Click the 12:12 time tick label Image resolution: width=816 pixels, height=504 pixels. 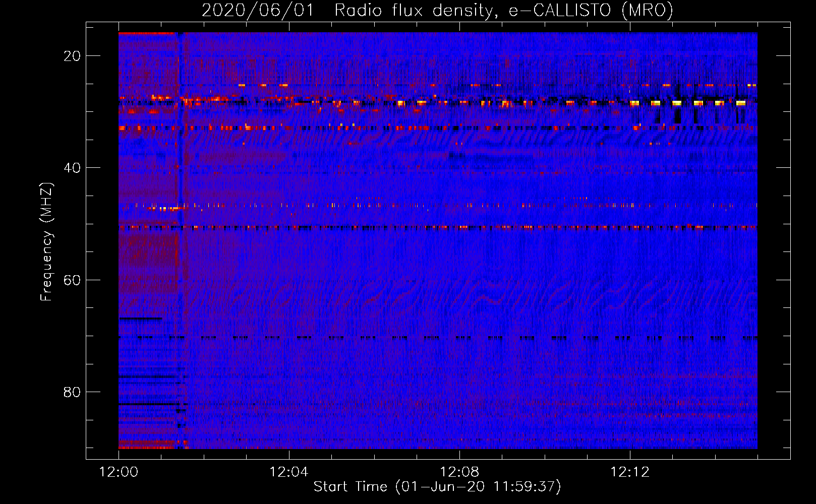[630, 472]
